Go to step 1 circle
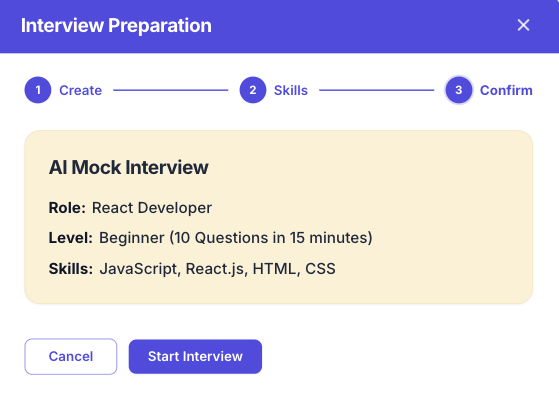 (x=38, y=90)
